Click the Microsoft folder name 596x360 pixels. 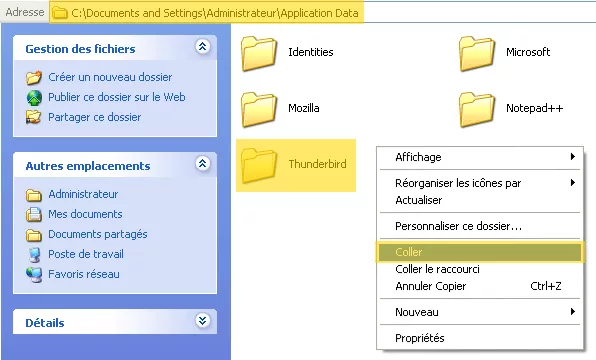click(x=528, y=52)
